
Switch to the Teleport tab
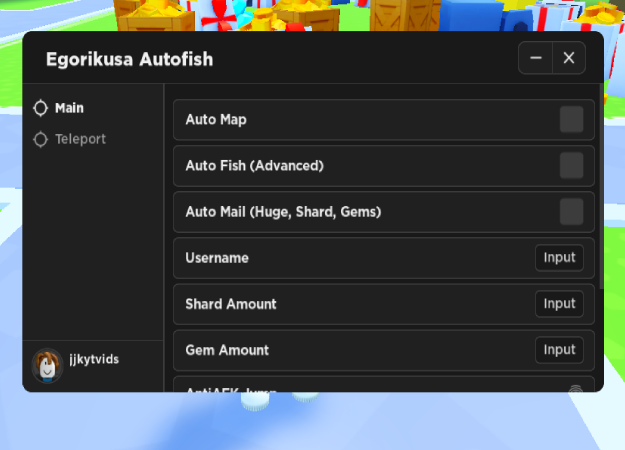click(80, 139)
